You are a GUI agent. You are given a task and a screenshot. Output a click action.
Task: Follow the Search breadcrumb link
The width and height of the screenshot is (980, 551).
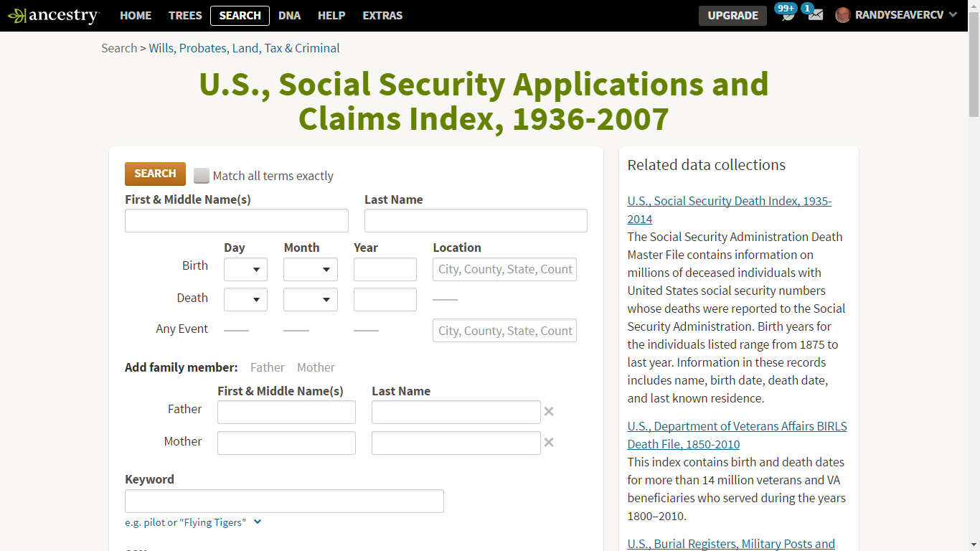(119, 48)
